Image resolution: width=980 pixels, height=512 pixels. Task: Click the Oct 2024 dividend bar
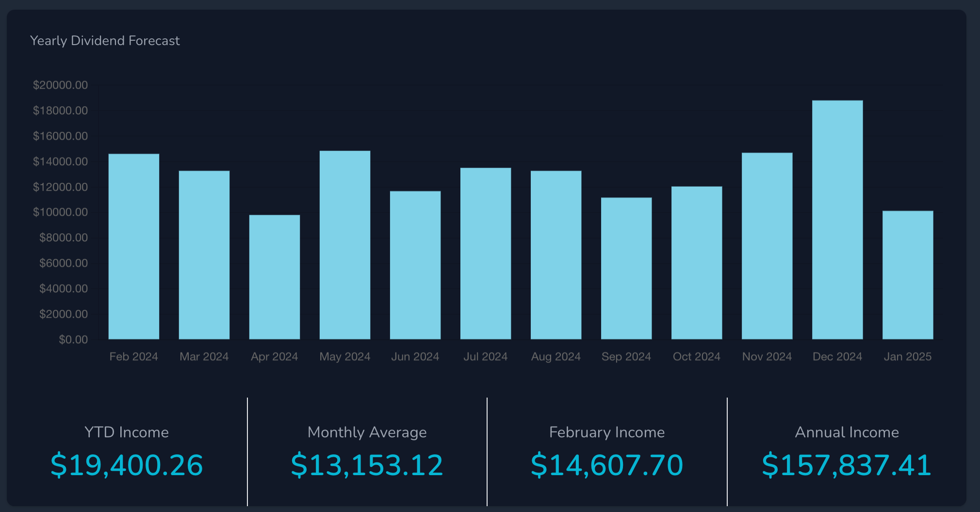coord(697,263)
